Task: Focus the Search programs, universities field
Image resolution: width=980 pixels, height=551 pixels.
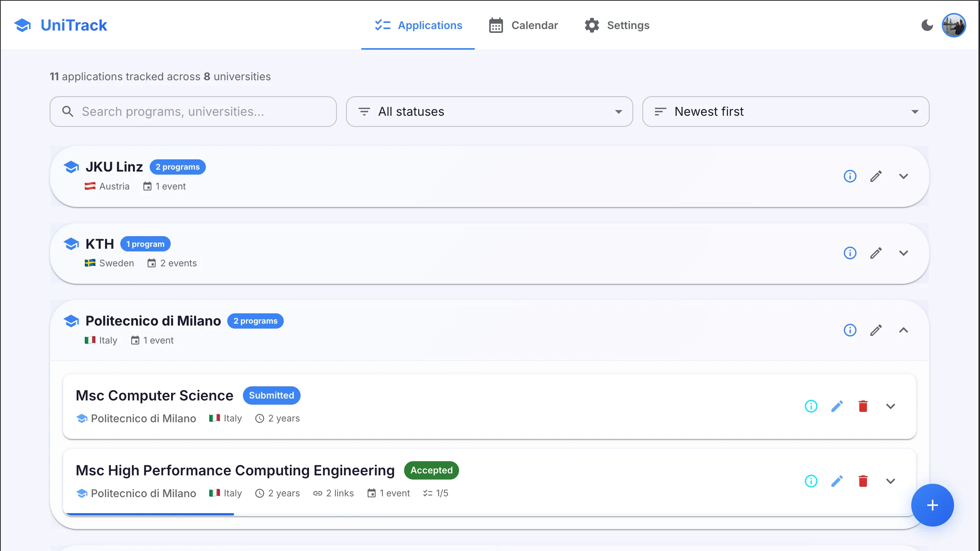Action: 193,112
